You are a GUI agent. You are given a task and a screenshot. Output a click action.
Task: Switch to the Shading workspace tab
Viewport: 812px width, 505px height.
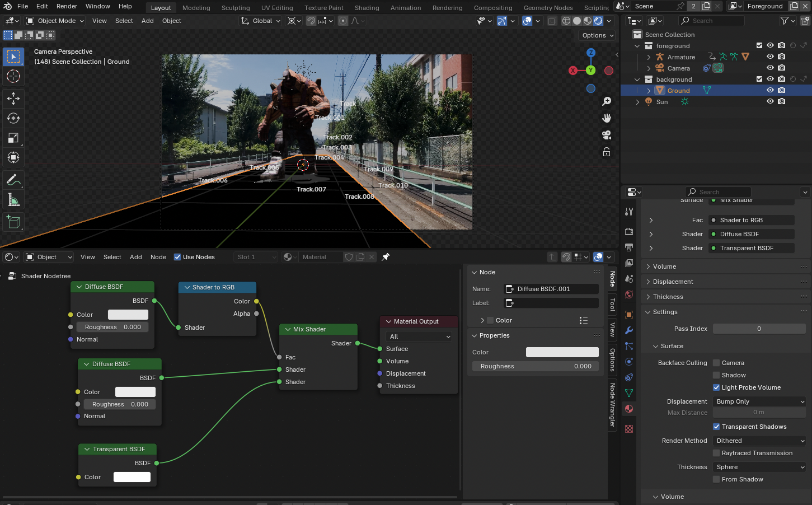point(367,8)
